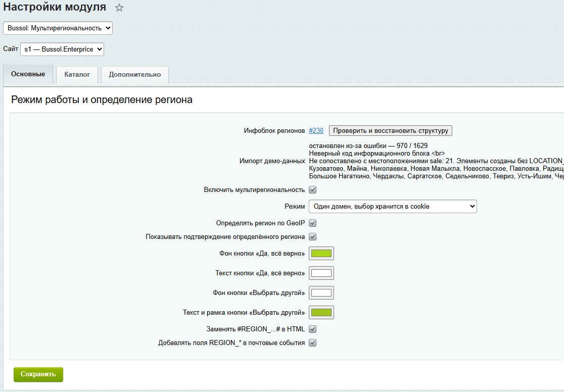Click the 'остановлен из-за ошибки — 970 / 1629' text

pos(368,145)
